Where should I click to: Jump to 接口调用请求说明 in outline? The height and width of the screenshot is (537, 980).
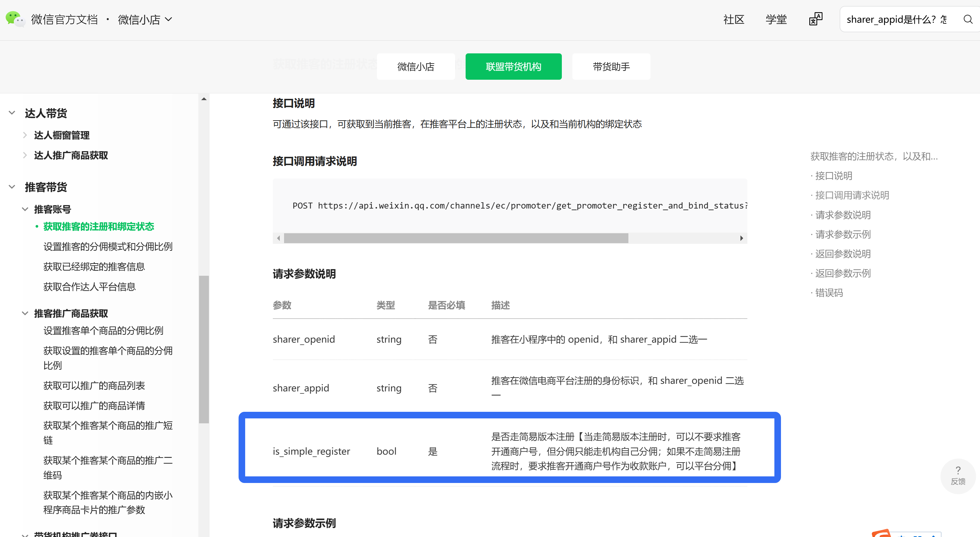click(x=852, y=195)
